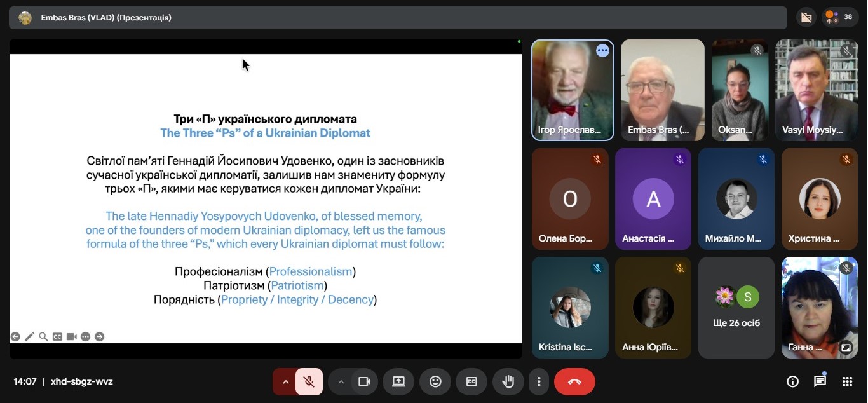Show participant list with 38 people
The width and height of the screenshot is (868, 403).
click(840, 17)
